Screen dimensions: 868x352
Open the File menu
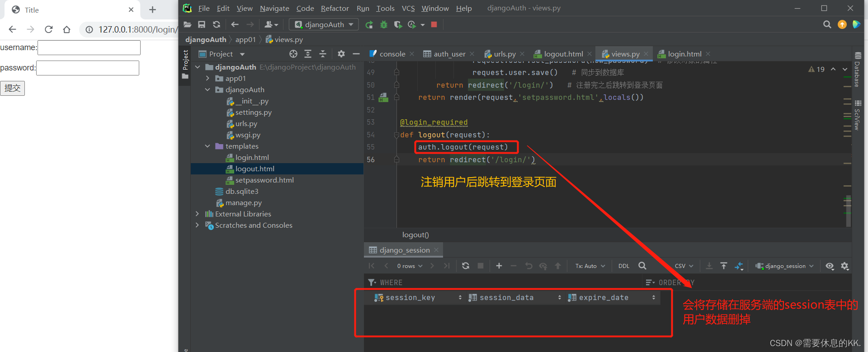click(204, 8)
